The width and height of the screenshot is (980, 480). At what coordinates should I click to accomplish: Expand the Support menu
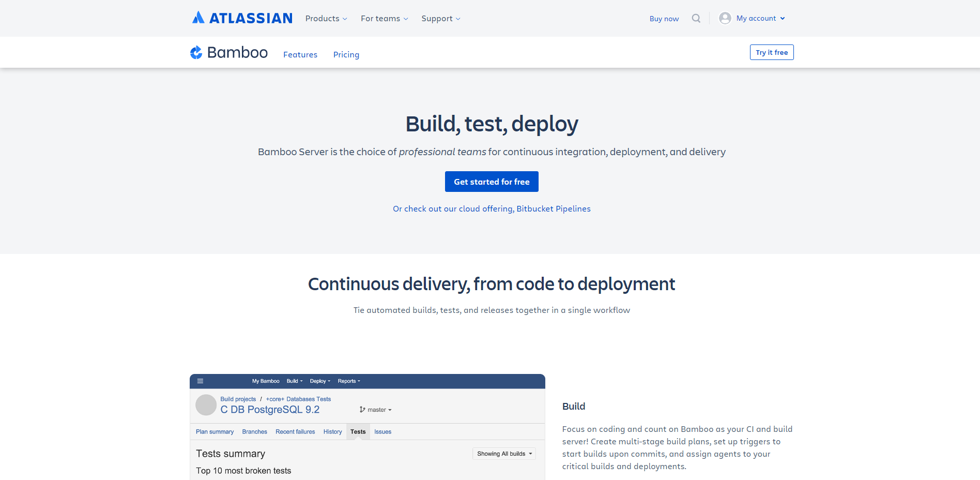(x=441, y=19)
